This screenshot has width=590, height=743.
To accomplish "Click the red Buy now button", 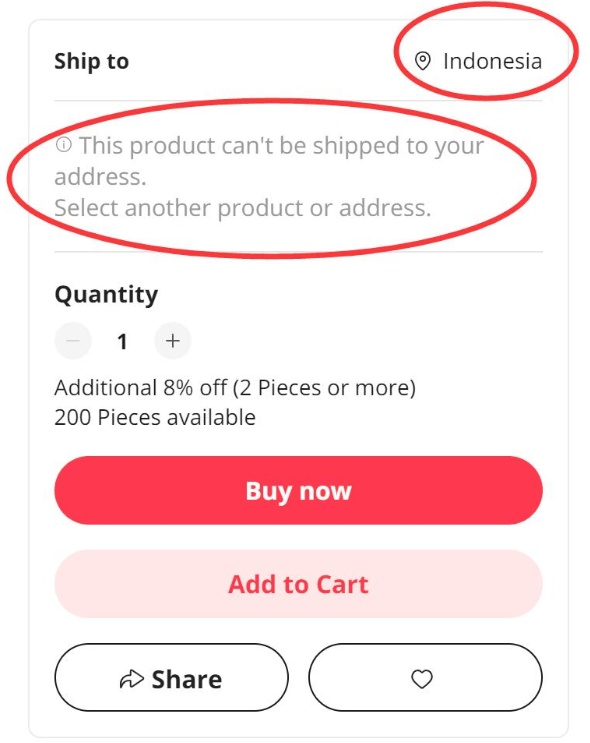I will click(299, 490).
